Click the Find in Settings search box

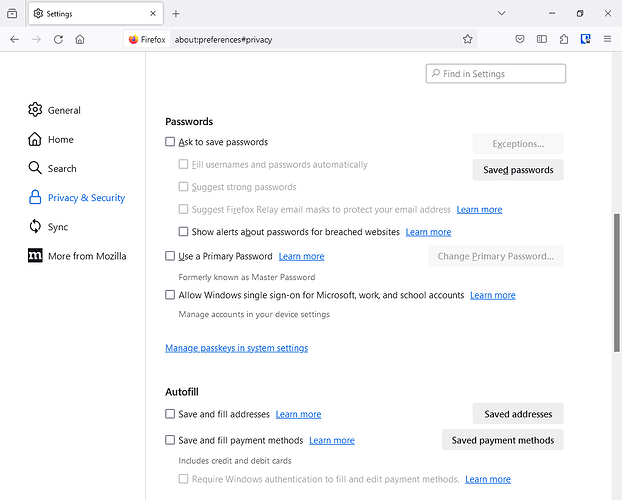pos(496,74)
